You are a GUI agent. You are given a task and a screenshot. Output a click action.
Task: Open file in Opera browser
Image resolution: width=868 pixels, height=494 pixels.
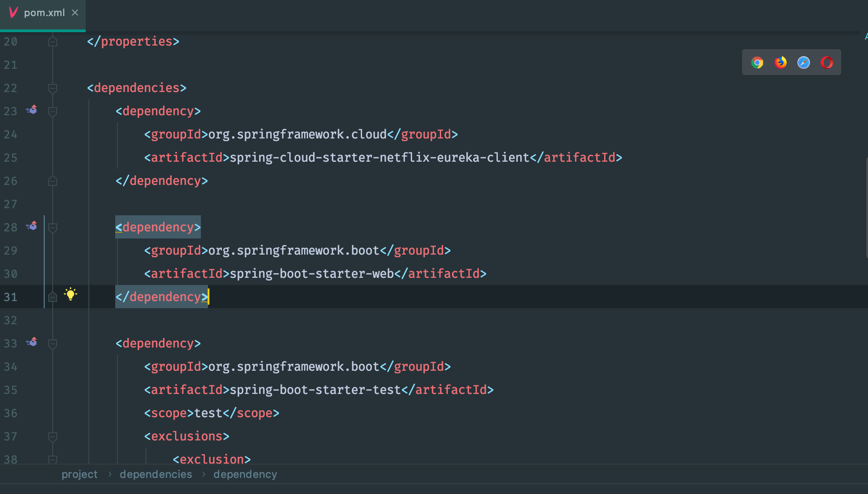pyautogui.click(x=827, y=63)
